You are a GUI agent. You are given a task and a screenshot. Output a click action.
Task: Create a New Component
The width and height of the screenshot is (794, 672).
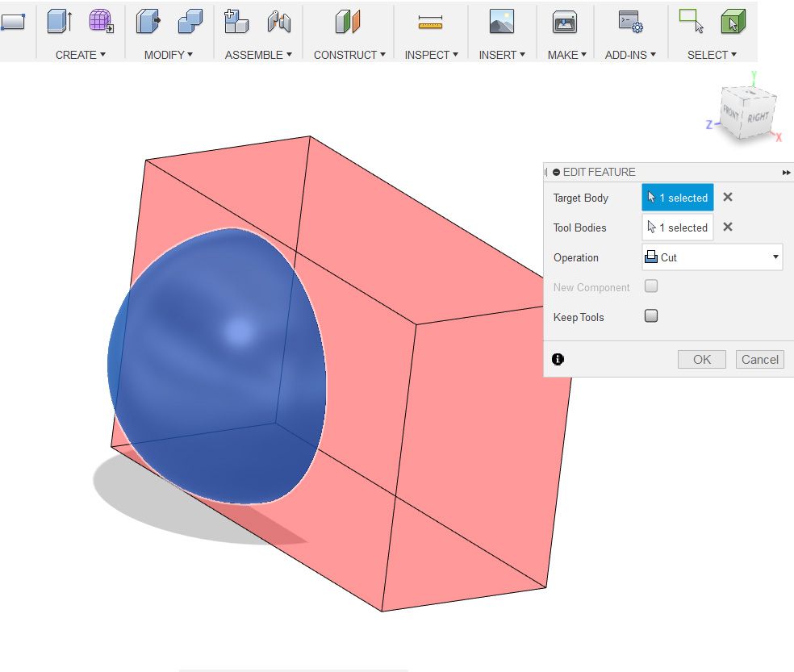(236, 23)
